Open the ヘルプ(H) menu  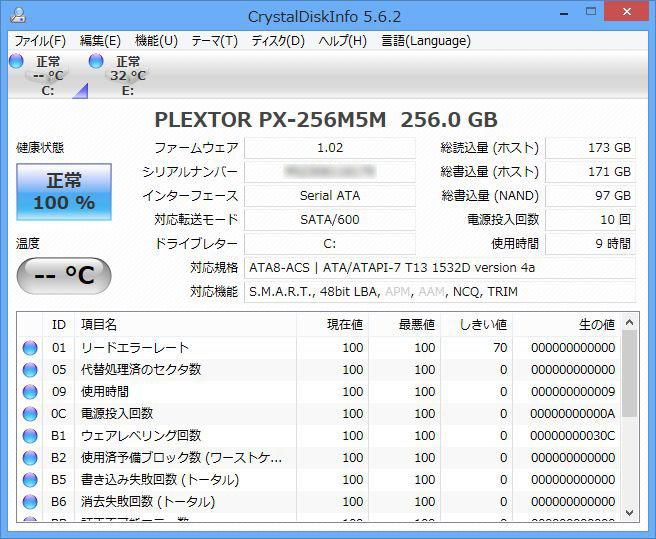pos(342,41)
